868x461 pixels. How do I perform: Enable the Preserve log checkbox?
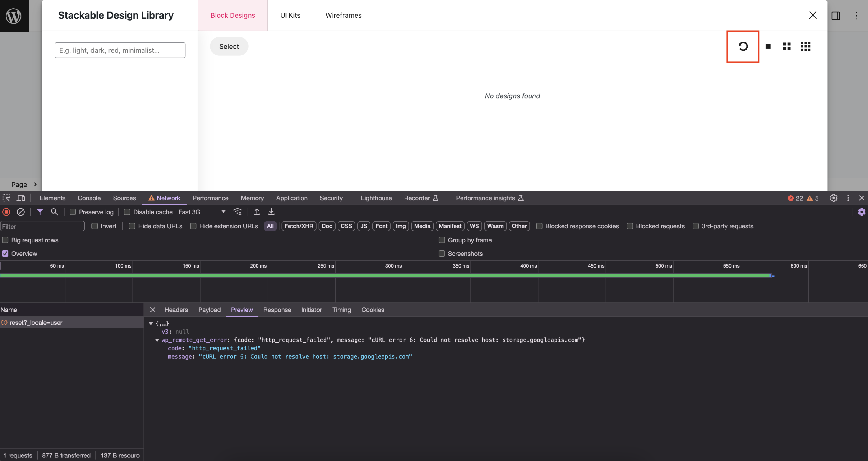73,212
